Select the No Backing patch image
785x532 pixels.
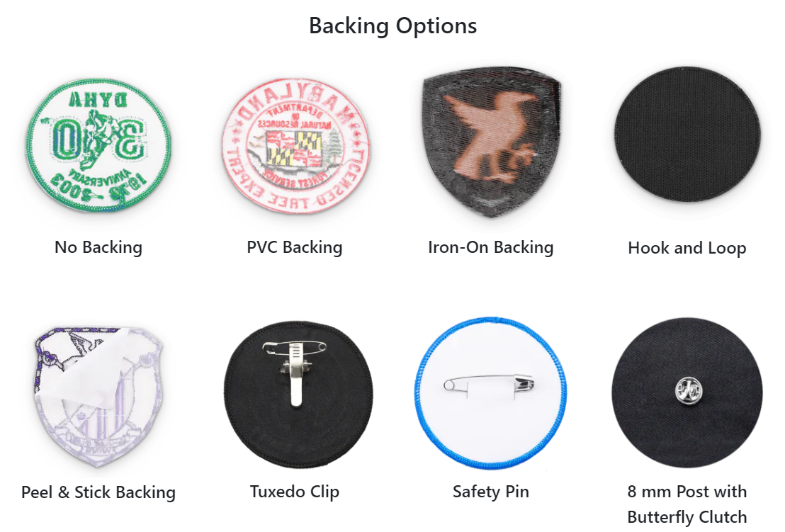(x=98, y=145)
